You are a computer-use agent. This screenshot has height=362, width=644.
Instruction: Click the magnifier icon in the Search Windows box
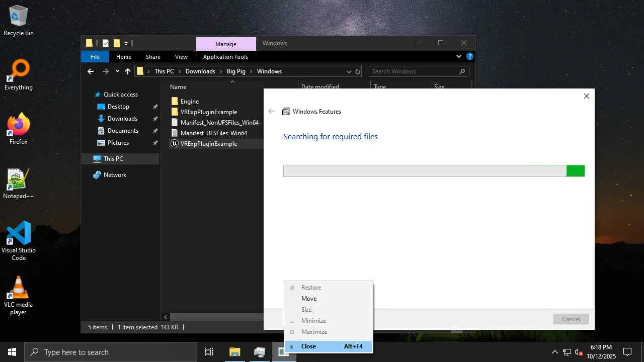(x=462, y=71)
